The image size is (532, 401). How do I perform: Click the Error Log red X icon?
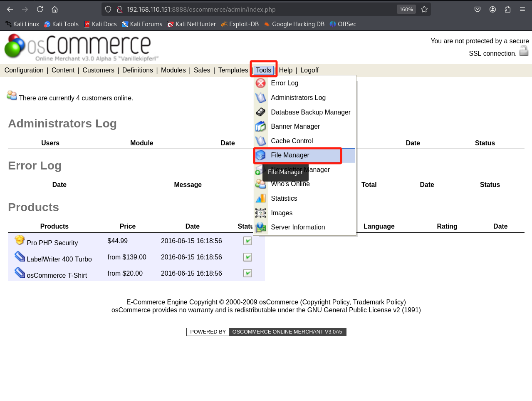260,83
